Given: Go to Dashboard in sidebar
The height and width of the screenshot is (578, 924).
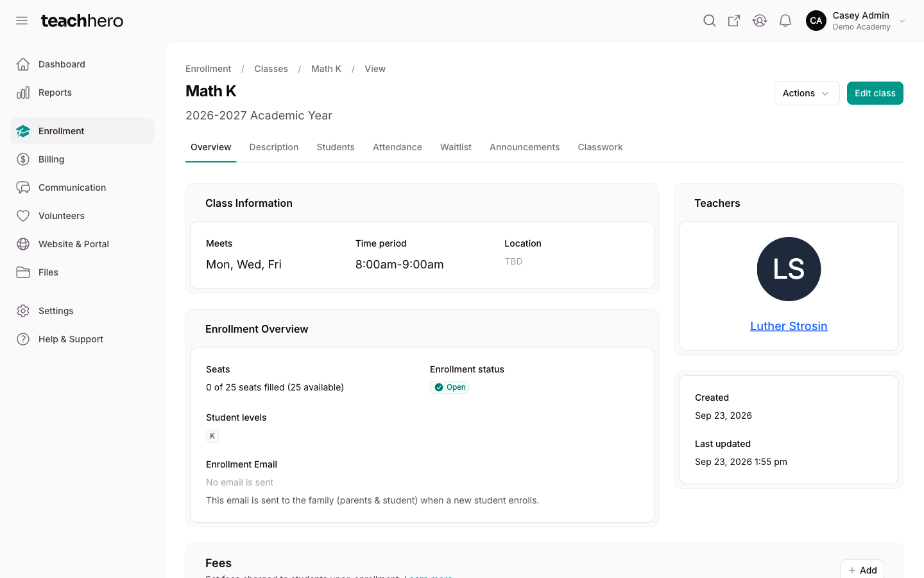Looking at the screenshot, I should coord(82,64).
